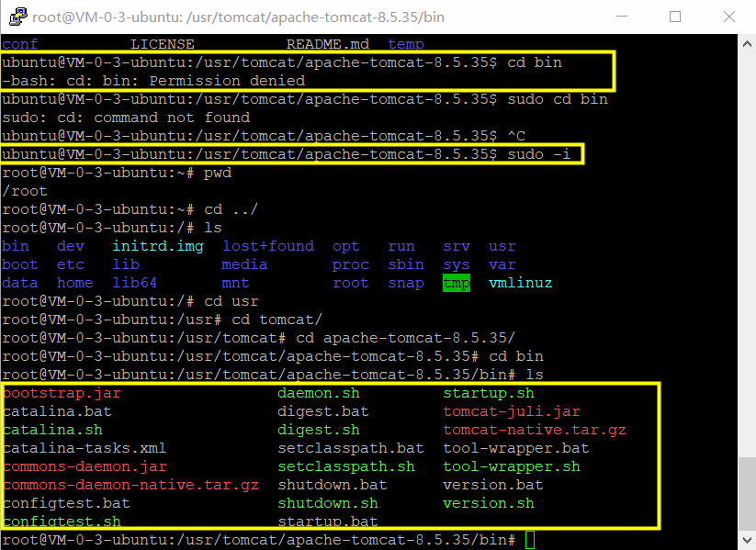Close the PuTTY terminal window
Screen dimensions: 756x550
pos(729,17)
